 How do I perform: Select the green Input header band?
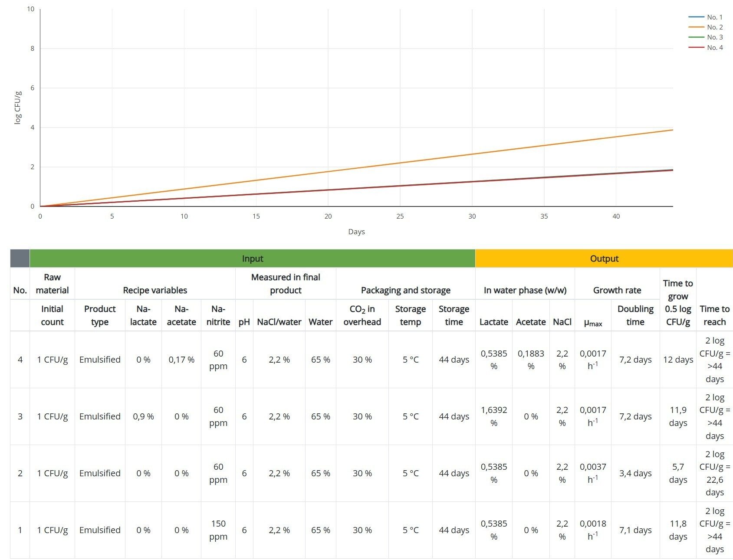pyautogui.click(x=252, y=259)
